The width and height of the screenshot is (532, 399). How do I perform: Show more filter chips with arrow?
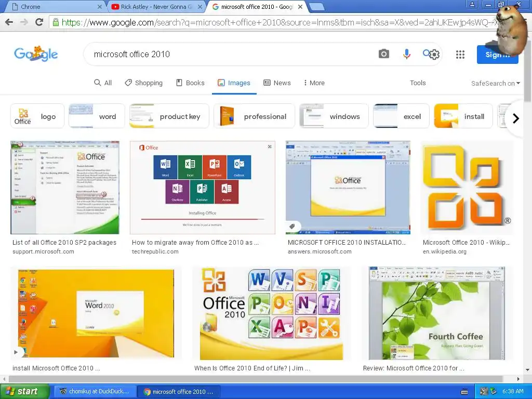[516, 118]
